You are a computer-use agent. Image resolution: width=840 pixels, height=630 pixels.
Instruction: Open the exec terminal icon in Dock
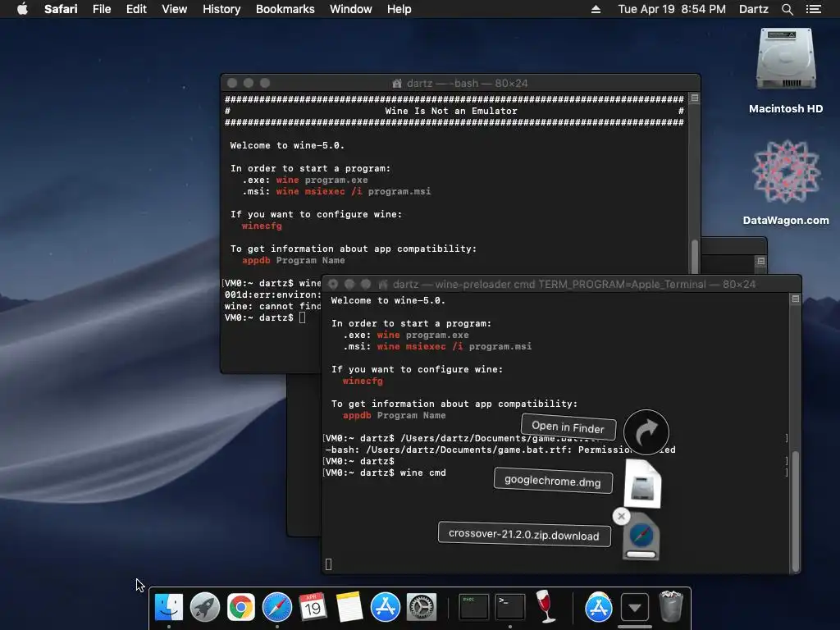[473, 607]
